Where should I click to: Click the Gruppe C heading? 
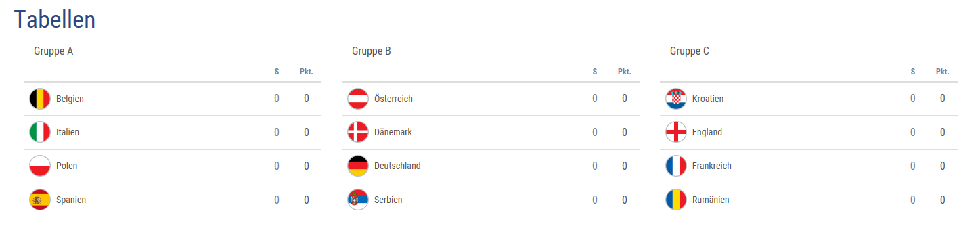(x=690, y=51)
